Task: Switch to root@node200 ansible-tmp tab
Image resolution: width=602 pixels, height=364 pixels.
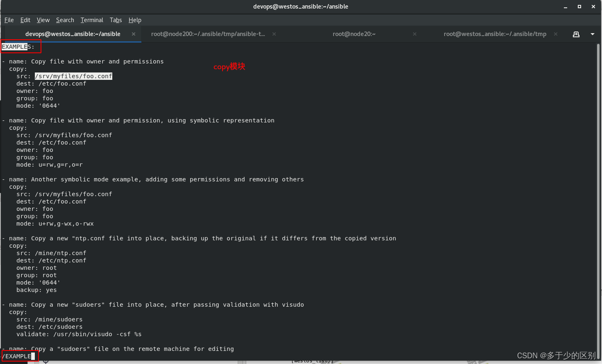Action: click(208, 34)
